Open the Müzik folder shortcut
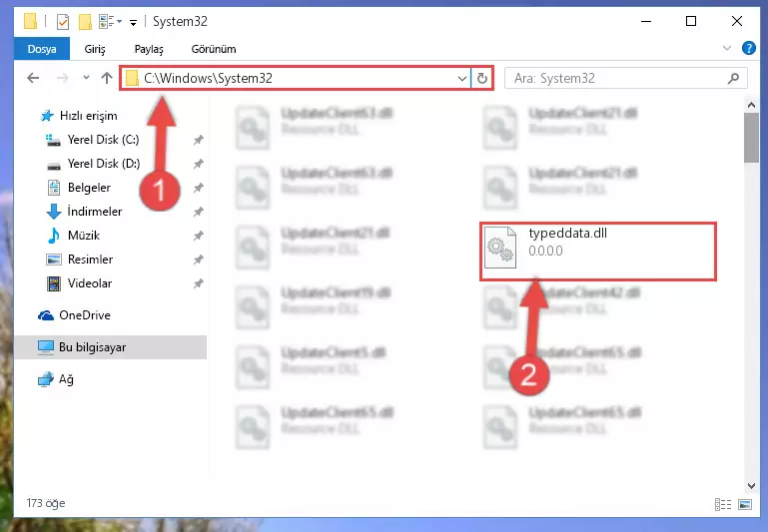 [84, 236]
